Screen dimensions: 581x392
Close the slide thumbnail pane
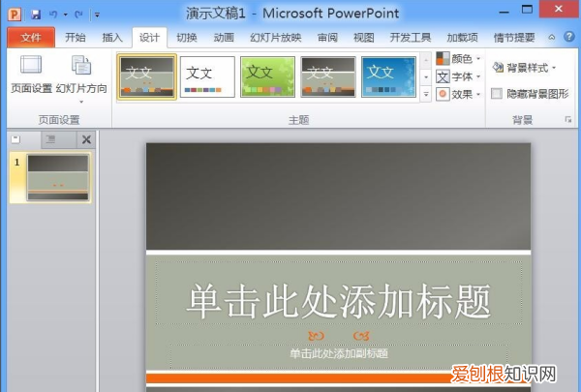[86, 139]
